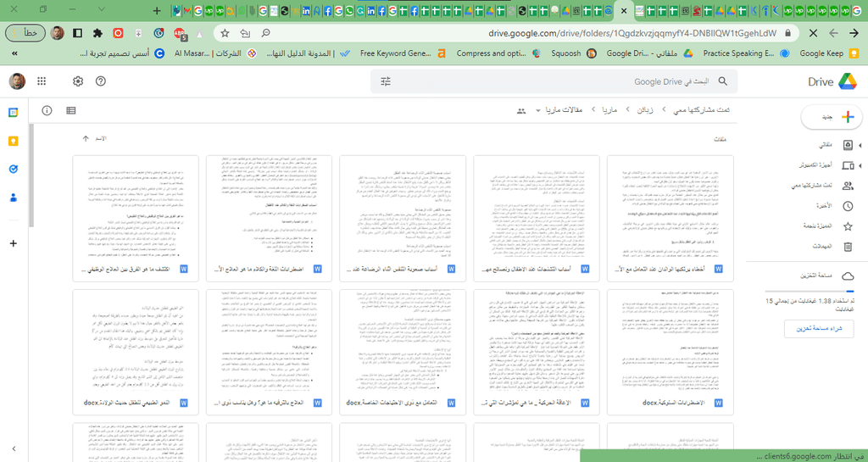868x462 pixels.
Task: Open Practice Speaking E... bookmark
Action: point(744,53)
